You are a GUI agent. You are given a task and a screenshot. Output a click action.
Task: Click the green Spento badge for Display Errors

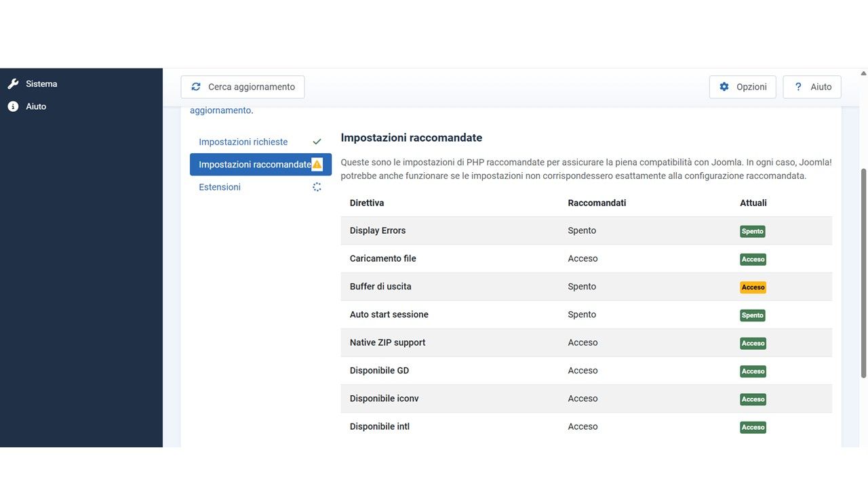click(753, 231)
